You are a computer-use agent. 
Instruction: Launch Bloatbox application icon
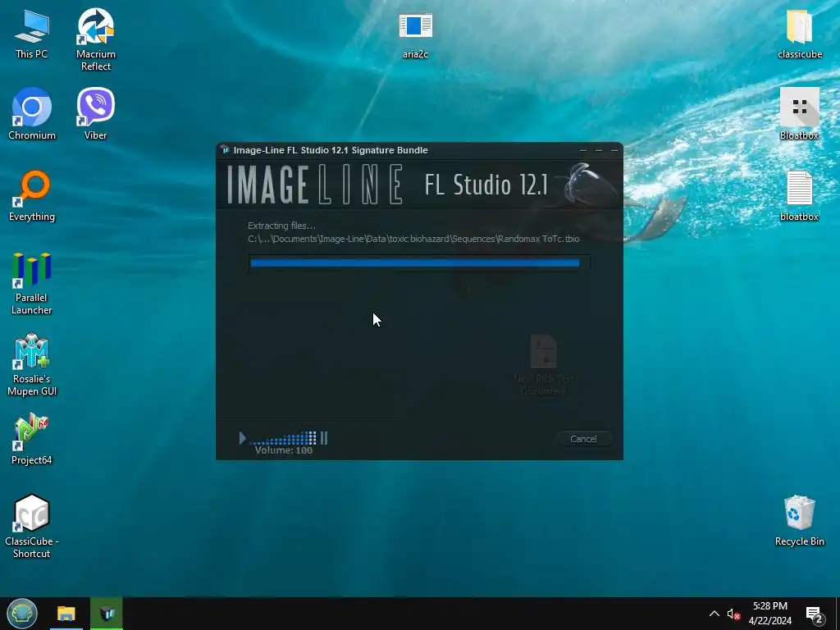799,114
